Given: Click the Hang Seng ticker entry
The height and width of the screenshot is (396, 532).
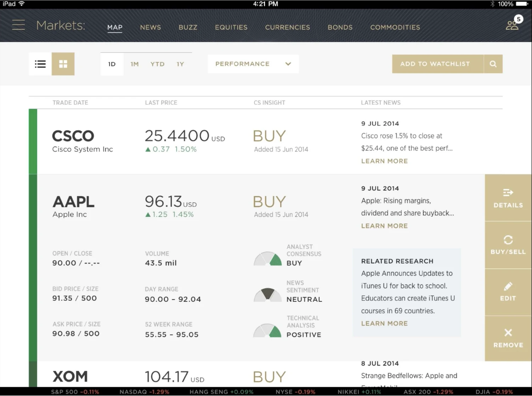Looking at the screenshot, I should point(222,392).
